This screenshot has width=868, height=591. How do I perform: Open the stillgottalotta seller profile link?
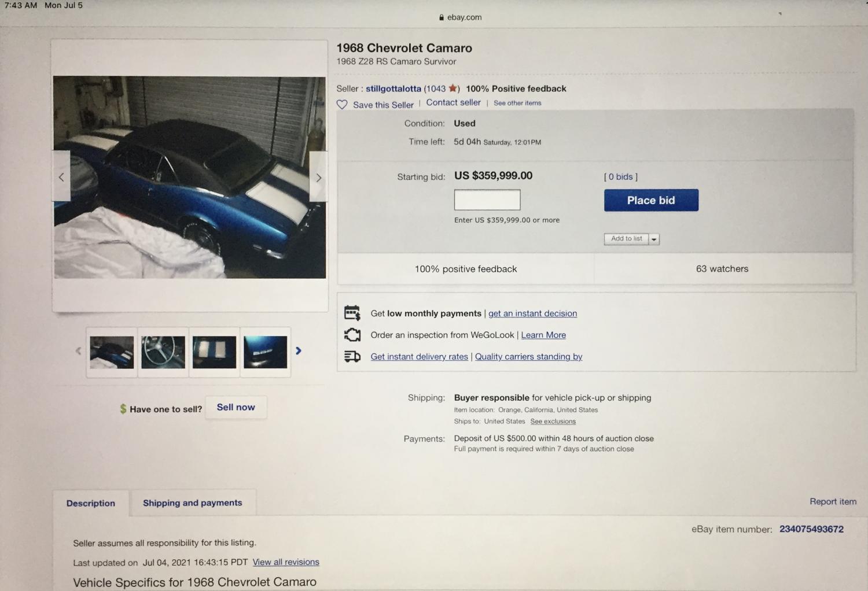[x=393, y=88]
